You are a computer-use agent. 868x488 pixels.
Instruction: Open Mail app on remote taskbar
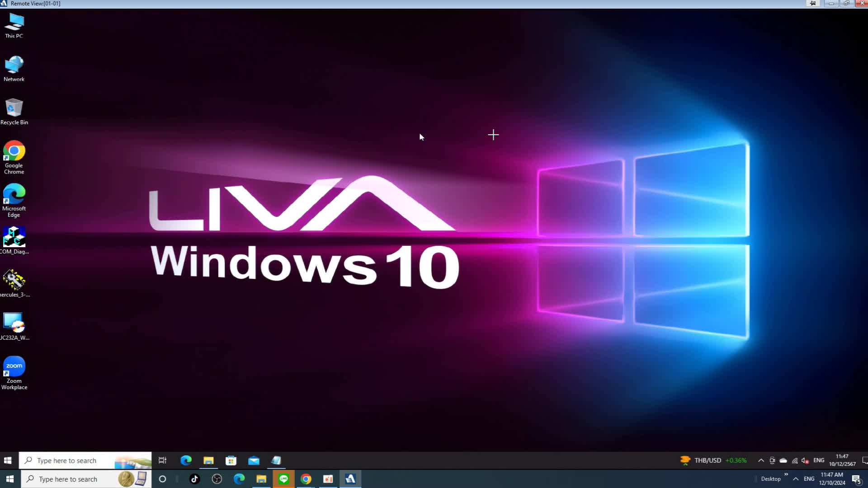pos(254,460)
